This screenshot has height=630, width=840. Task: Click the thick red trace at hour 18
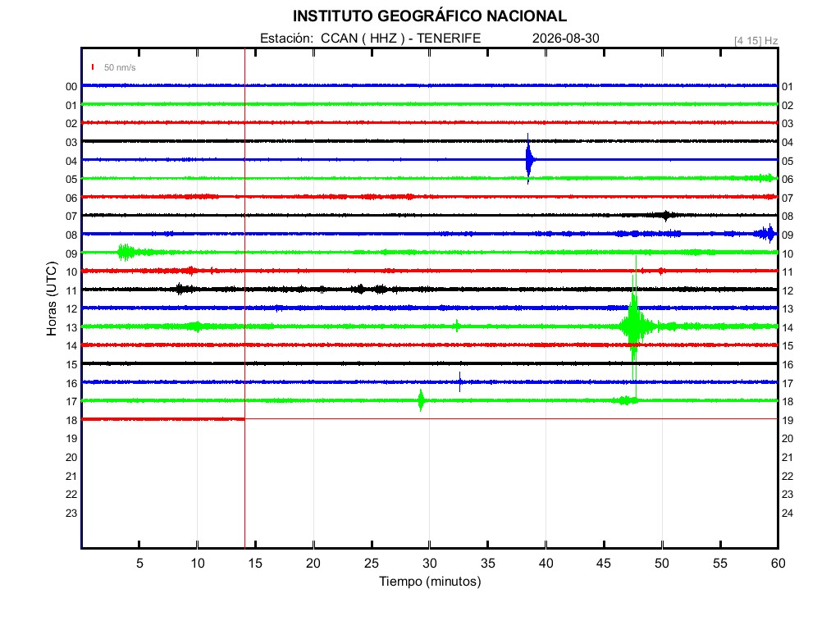tap(163, 419)
